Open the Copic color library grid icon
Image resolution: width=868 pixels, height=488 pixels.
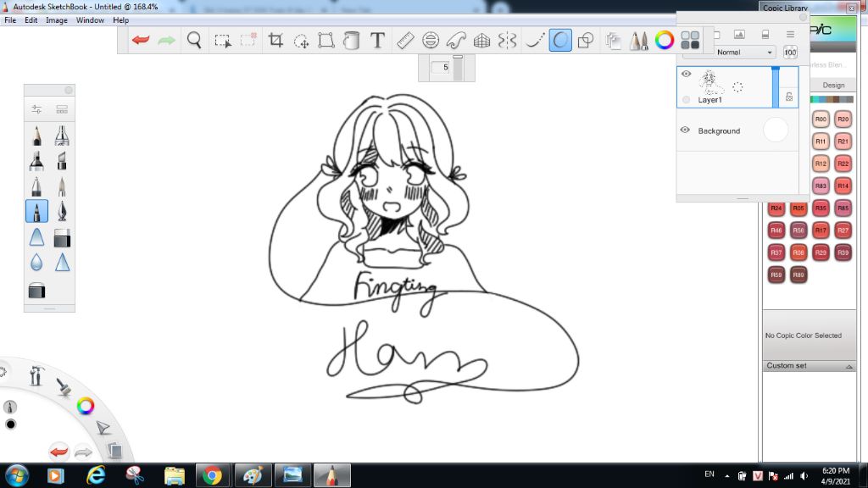pos(690,40)
